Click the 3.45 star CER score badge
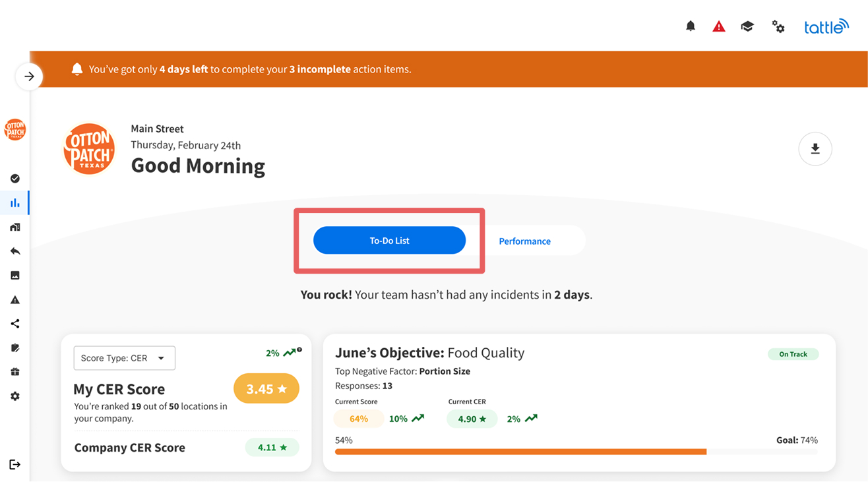 pyautogui.click(x=266, y=389)
